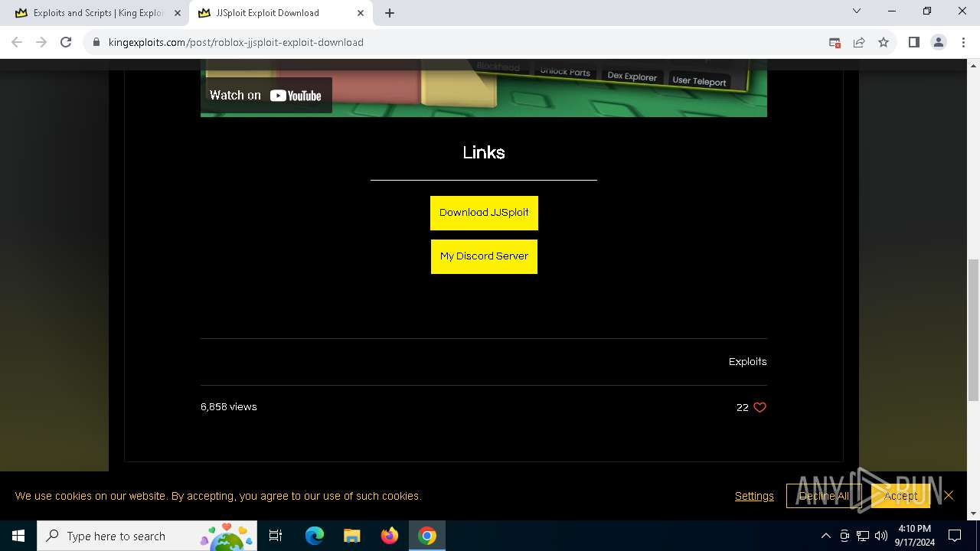Image resolution: width=980 pixels, height=551 pixels.
Task: Click the 22 likes count
Action: tap(743, 408)
